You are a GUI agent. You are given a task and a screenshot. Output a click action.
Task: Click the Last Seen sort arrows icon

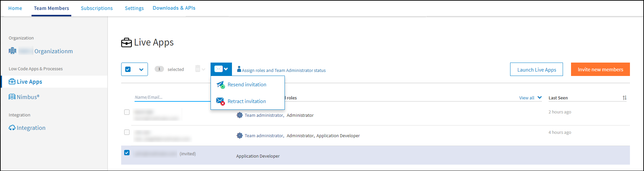[624, 98]
